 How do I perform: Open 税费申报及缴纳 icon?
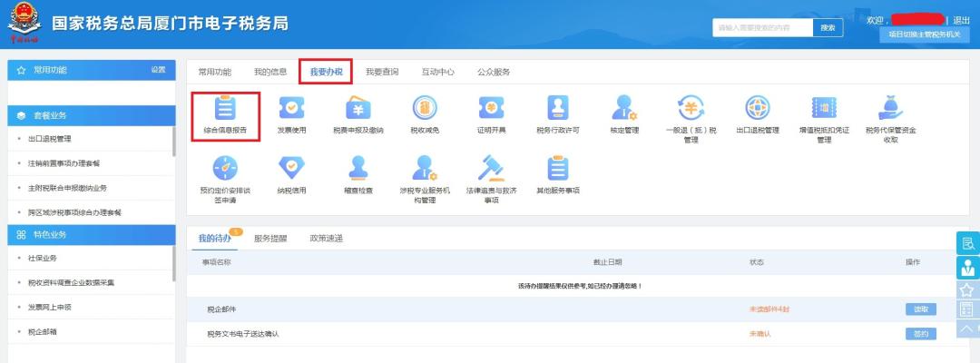358,107
